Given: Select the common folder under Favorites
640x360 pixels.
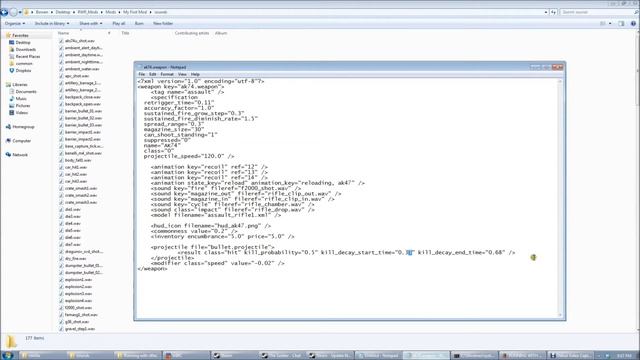Looking at the screenshot, I should pyautogui.click(x=24, y=64).
